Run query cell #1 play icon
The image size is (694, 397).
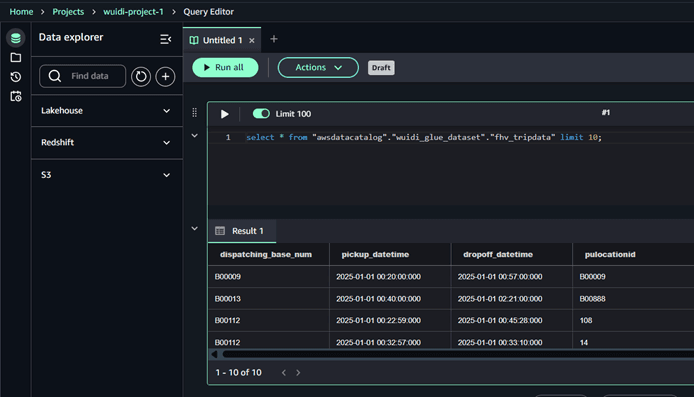(224, 114)
